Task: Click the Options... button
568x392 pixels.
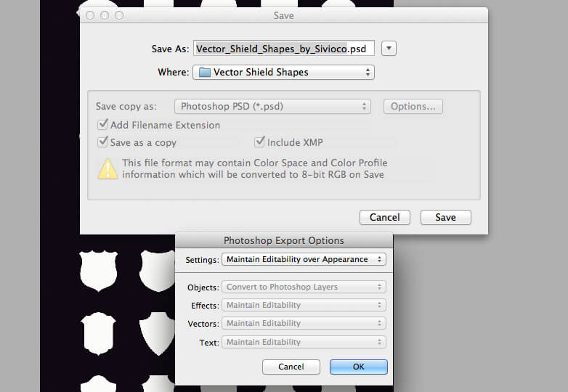Action: click(x=413, y=107)
